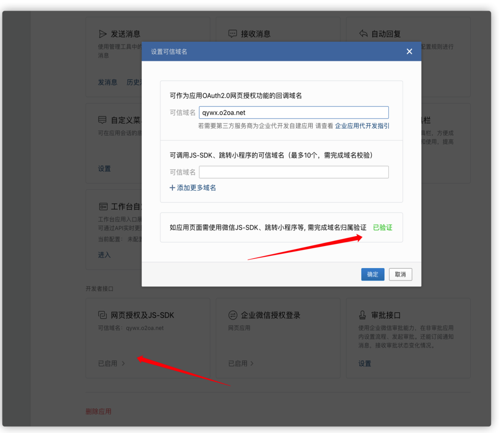Click the 添加更多域名 link

(196, 188)
